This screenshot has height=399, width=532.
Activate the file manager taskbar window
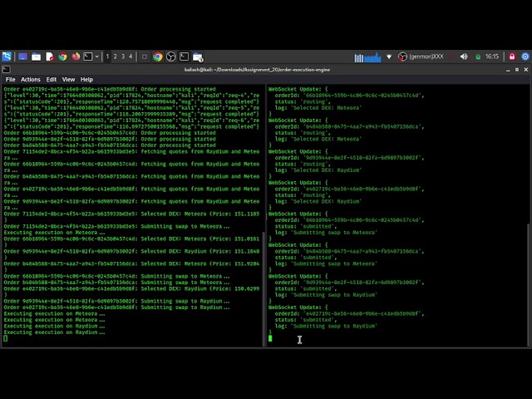(x=198, y=57)
